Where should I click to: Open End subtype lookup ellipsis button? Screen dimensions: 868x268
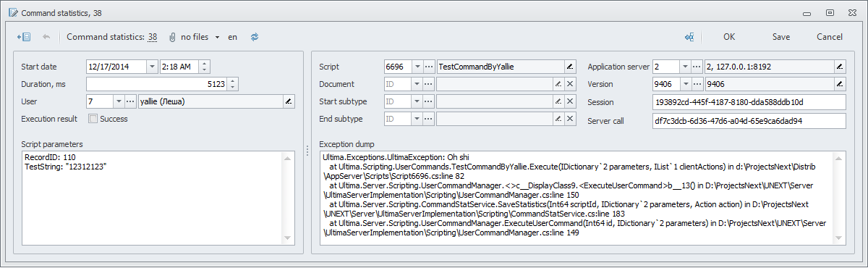pos(428,119)
